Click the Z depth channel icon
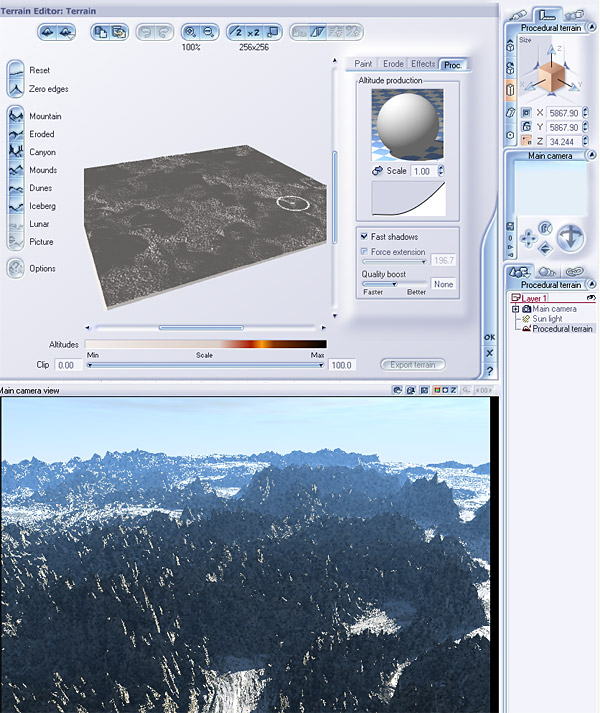This screenshot has height=713, width=600. click(453, 390)
